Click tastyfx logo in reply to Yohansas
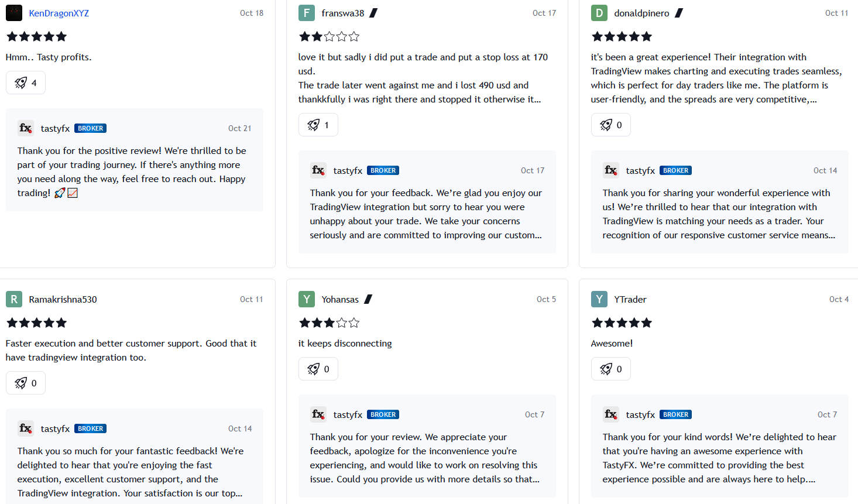Screen dimensions: 858x504 click(x=318, y=414)
